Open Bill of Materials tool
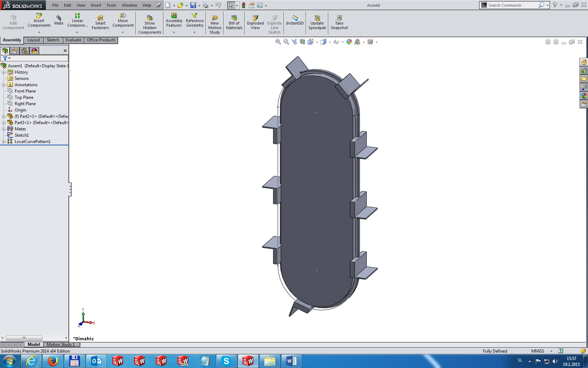The height and width of the screenshot is (368, 588). pyautogui.click(x=234, y=22)
